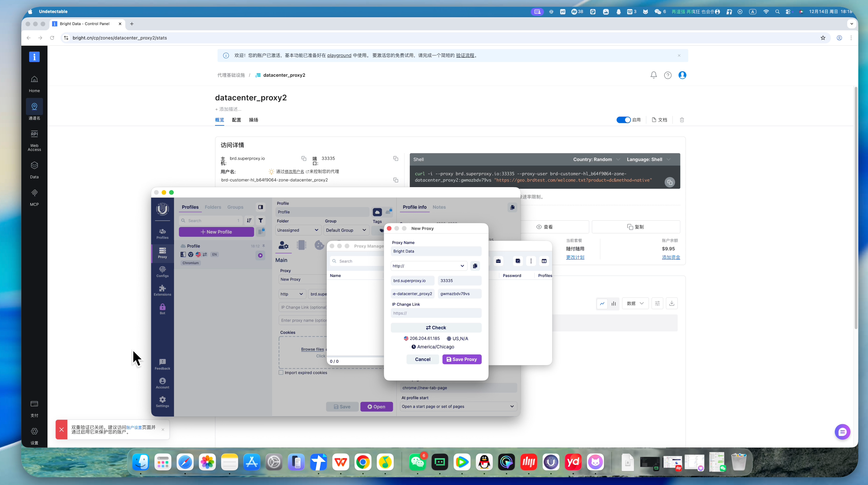Toggle the 启用 zone switch
Image resolution: width=868 pixels, height=485 pixels.
point(623,120)
